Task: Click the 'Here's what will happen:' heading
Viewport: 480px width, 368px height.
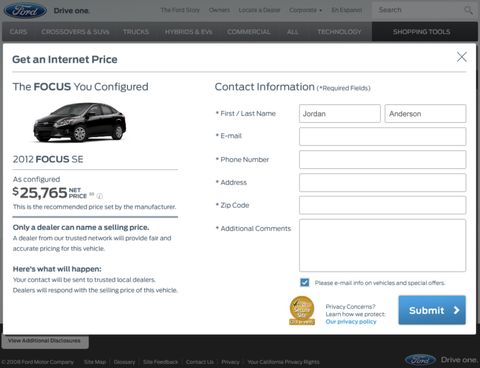Action: (x=57, y=269)
